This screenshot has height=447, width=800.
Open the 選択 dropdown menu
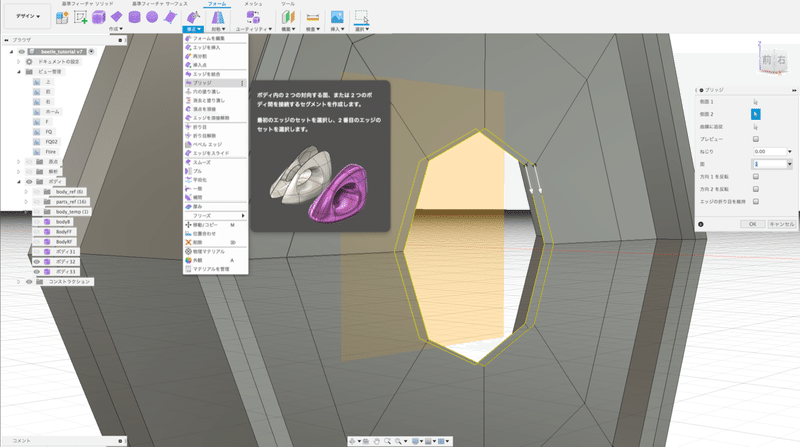[x=362, y=29]
